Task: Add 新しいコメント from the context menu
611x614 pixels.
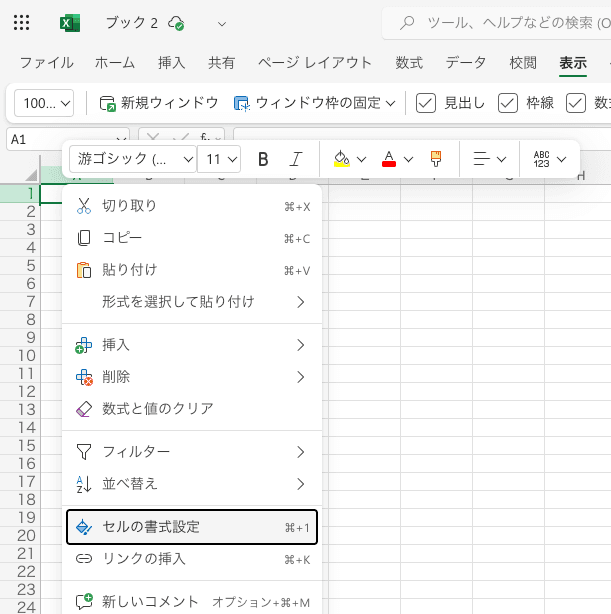Action: tap(192, 602)
